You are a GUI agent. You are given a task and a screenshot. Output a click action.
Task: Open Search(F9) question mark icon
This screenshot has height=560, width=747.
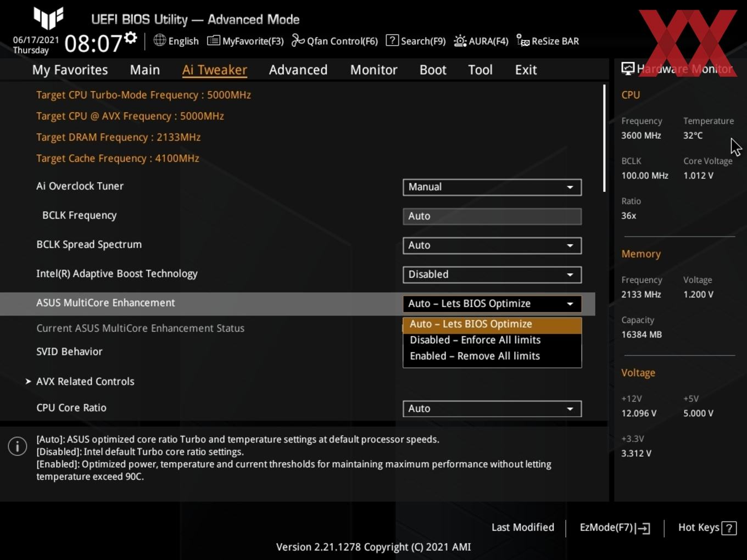tap(392, 40)
